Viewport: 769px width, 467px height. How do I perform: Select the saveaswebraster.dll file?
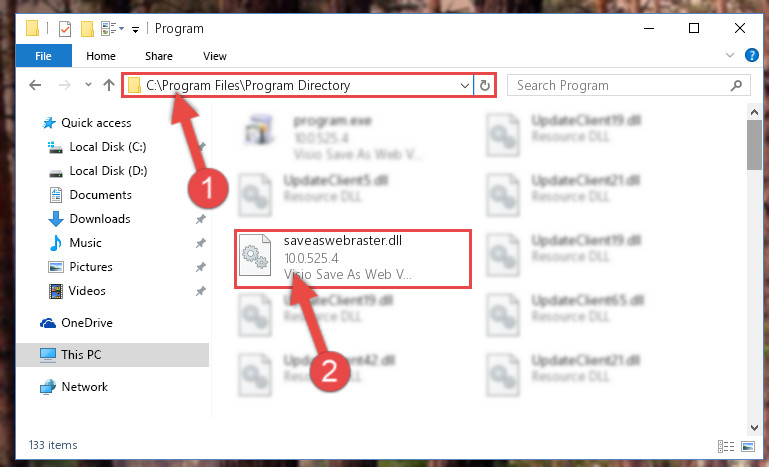pyautogui.click(x=353, y=258)
